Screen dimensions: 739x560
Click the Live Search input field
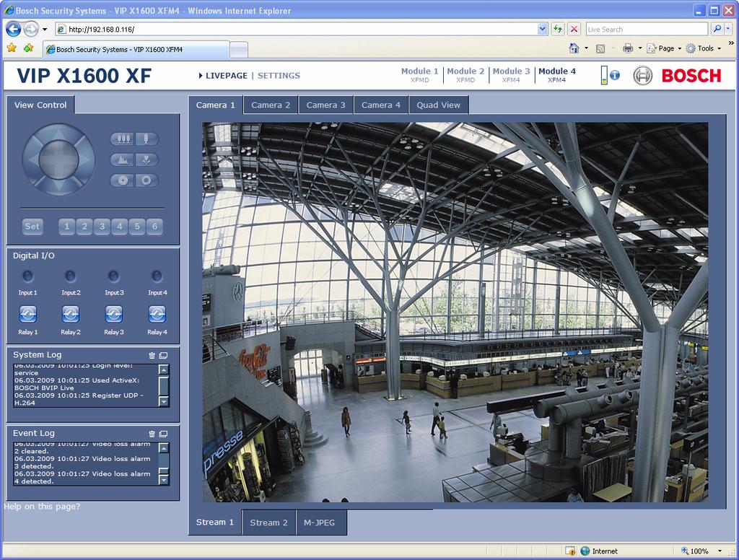(647, 29)
